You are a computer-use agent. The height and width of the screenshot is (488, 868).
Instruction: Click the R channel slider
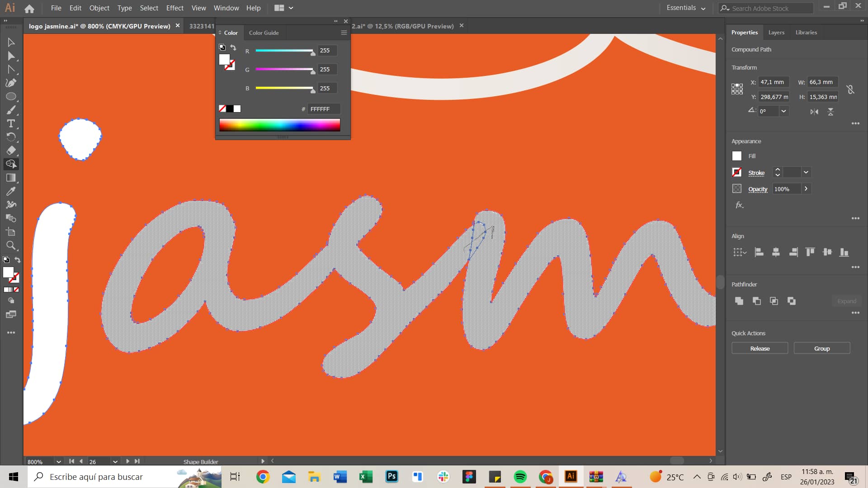click(x=284, y=51)
